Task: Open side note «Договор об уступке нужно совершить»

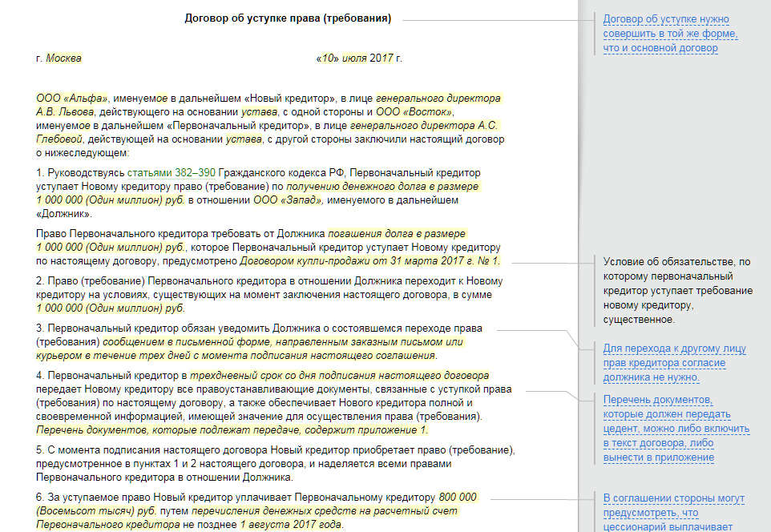Action: (x=670, y=34)
